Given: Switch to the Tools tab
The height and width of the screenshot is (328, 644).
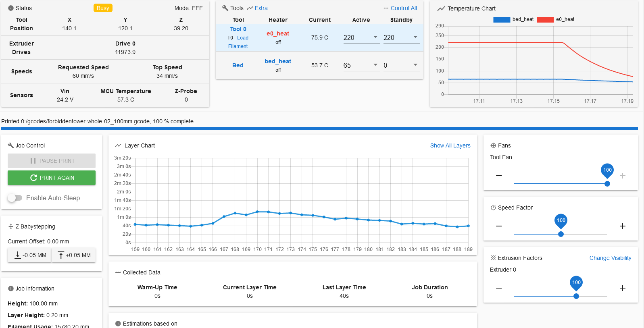Looking at the screenshot, I should [233, 8].
